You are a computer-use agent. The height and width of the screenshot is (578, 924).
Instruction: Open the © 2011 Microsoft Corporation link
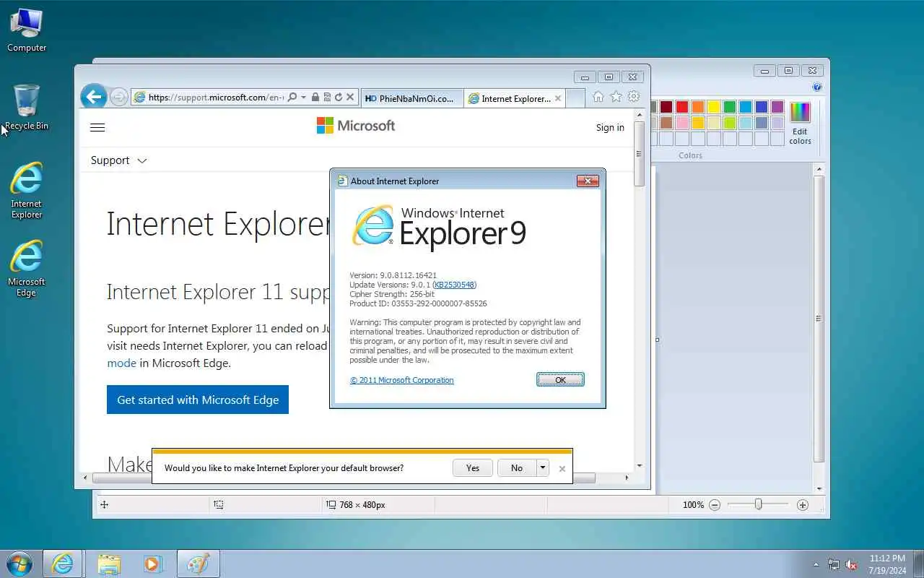point(402,380)
